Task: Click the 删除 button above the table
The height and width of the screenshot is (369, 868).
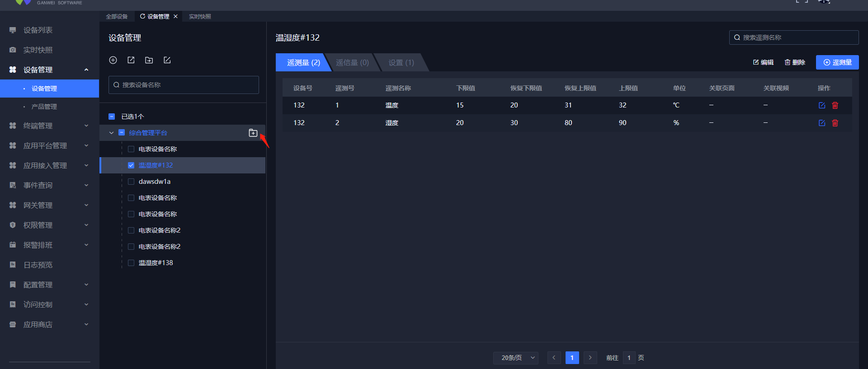Action: click(795, 62)
